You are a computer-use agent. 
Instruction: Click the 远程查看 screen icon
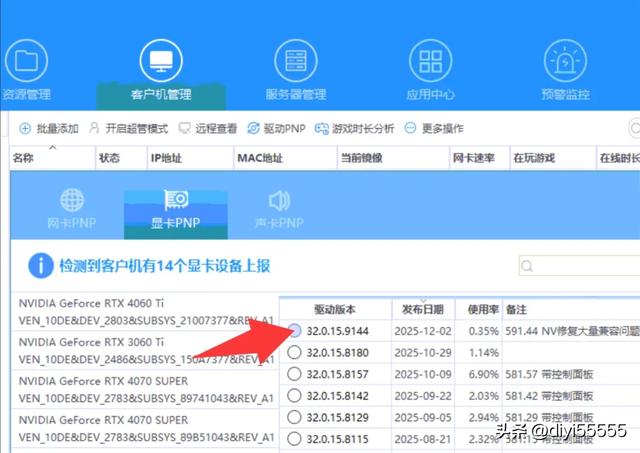pyautogui.click(x=184, y=129)
